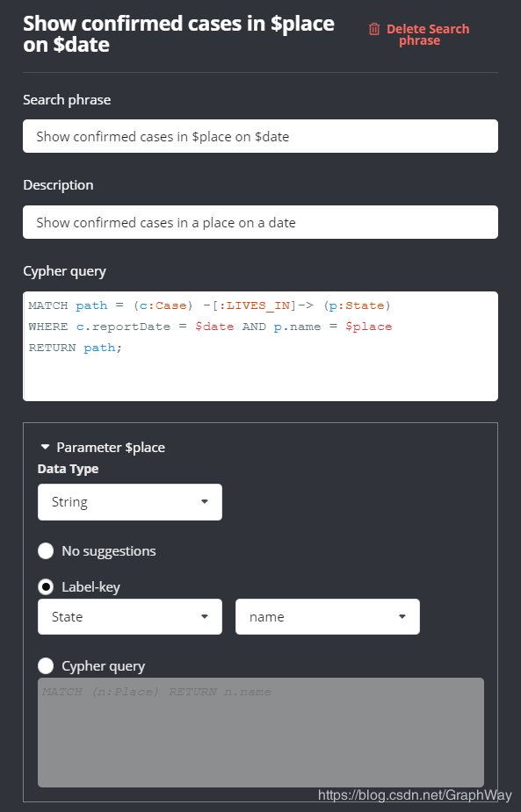Click the State dropdown caret icon

[204, 617]
